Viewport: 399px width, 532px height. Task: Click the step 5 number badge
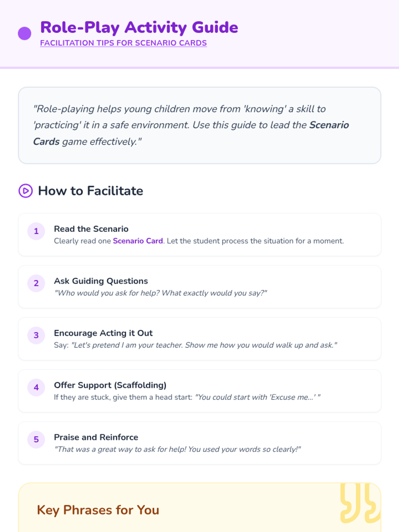(x=36, y=439)
